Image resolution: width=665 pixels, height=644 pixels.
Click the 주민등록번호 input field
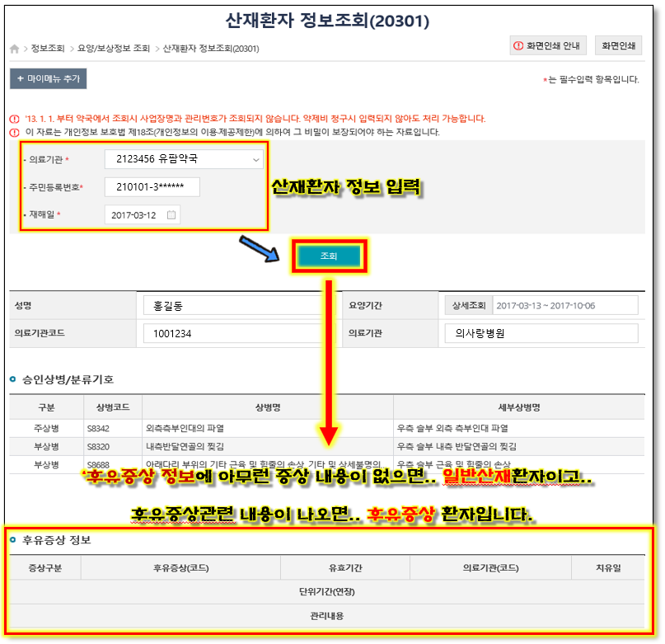coord(152,187)
